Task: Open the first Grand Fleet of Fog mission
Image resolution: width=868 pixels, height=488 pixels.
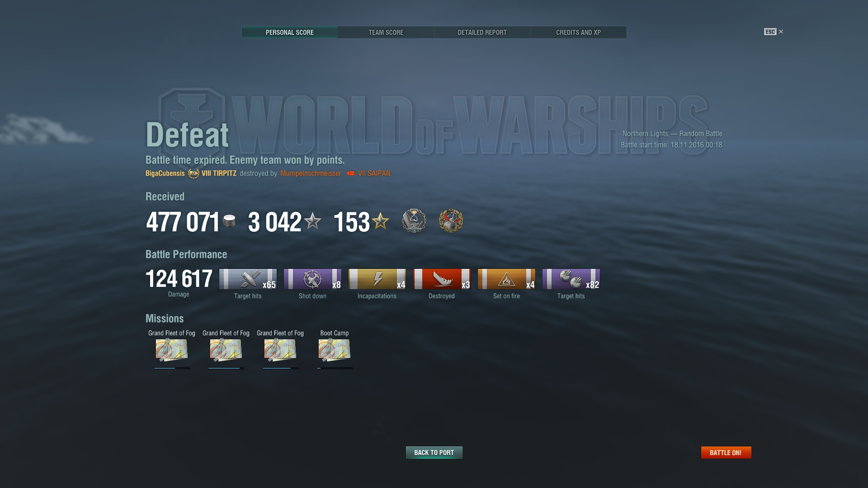Action: (x=172, y=350)
